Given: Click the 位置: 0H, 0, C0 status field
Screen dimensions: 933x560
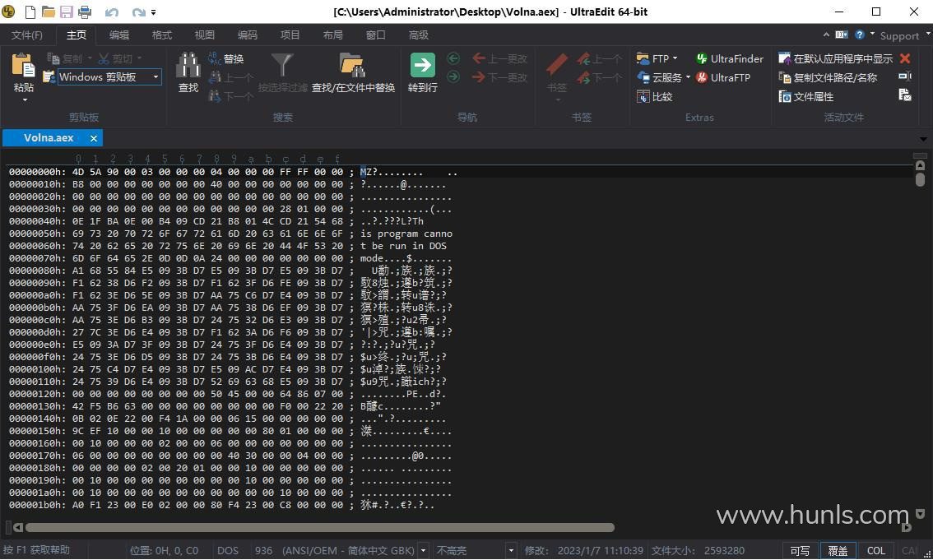Looking at the screenshot, I should click(x=165, y=550).
